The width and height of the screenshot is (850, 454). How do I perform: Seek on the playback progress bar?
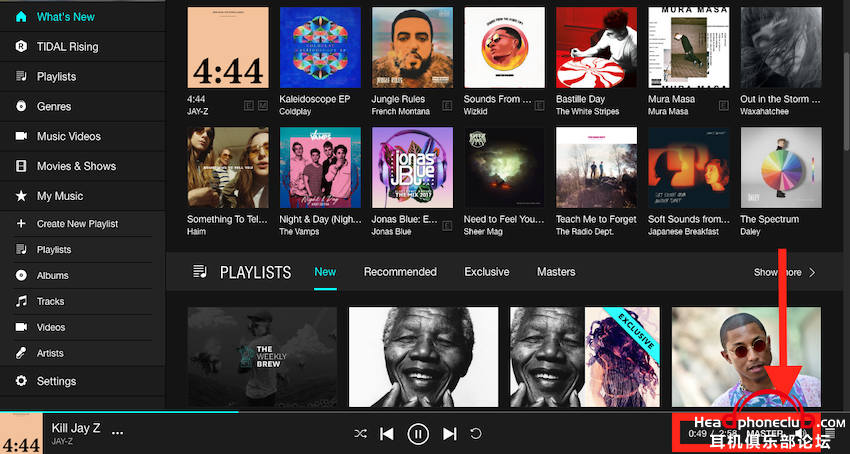(x=425, y=412)
